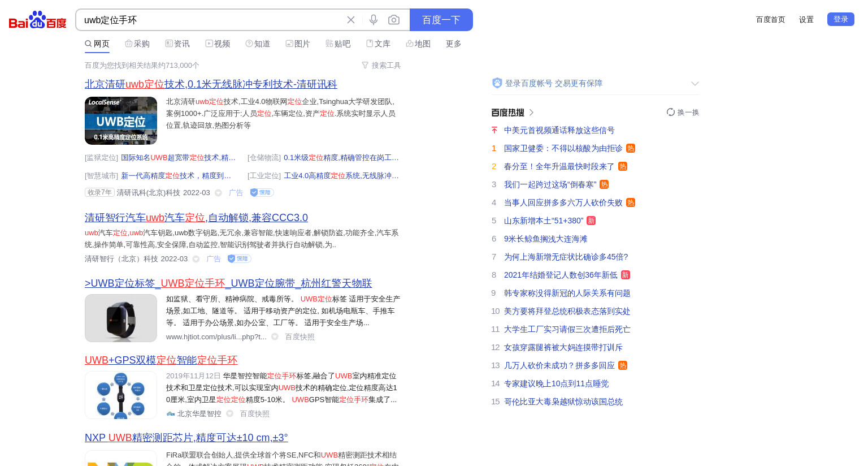Viewport: 868px width, 466px height.
Task: Open the Baidu logo homepage
Action: 37,20
